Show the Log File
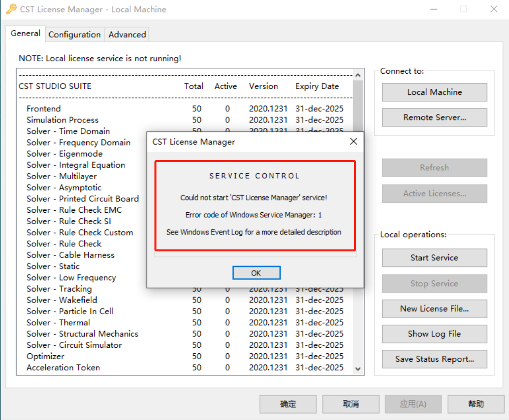 pos(434,334)
